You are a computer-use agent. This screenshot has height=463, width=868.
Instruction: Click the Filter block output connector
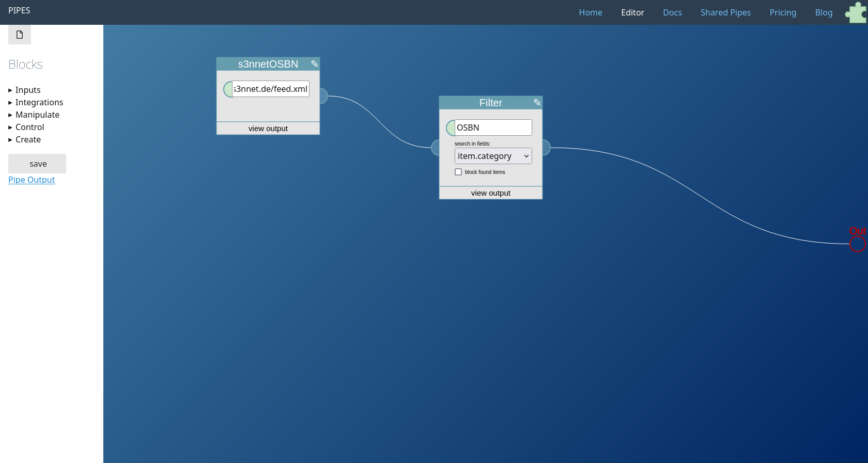point(546,148)
